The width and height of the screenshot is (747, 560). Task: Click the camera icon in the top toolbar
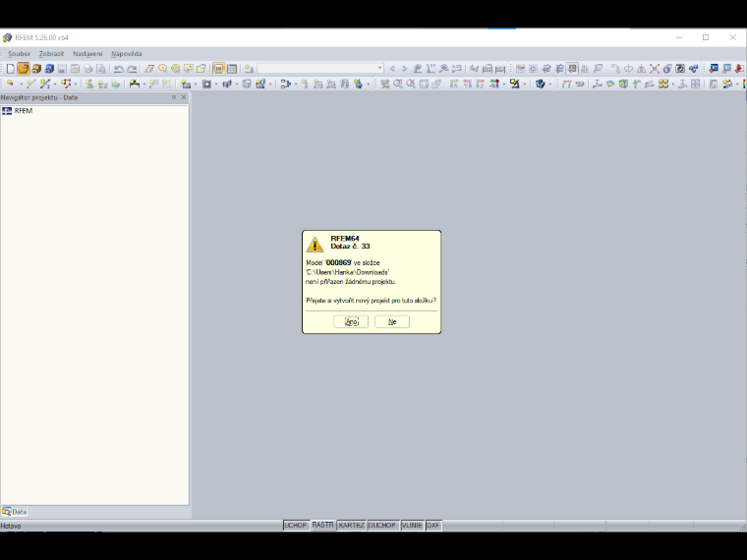(x=680, y=69)
